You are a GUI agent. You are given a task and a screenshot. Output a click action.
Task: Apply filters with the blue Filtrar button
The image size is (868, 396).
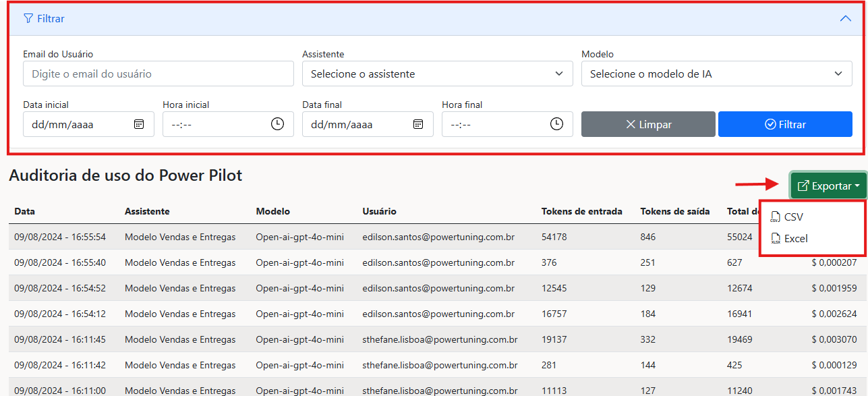pyautogui.click(x=785, y=124)
